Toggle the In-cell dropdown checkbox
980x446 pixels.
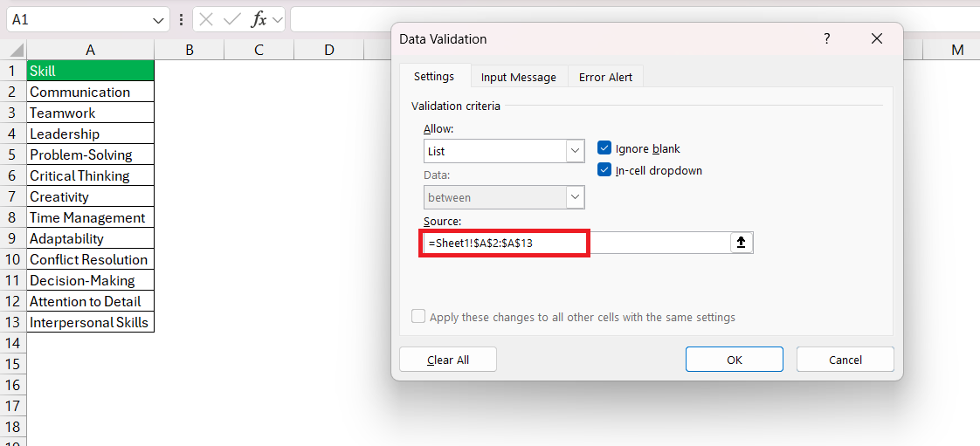pyautogui.click(x=604, y=170)
